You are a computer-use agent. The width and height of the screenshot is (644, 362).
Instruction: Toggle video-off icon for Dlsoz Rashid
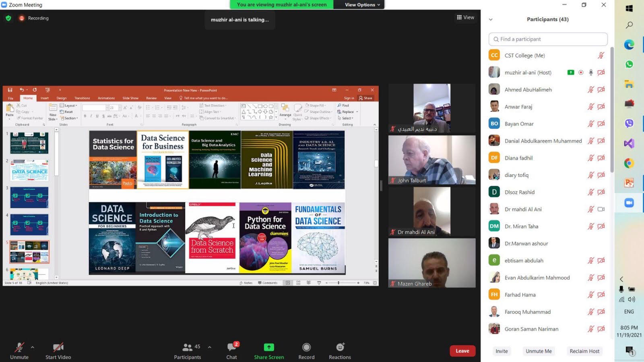point(601,192)
